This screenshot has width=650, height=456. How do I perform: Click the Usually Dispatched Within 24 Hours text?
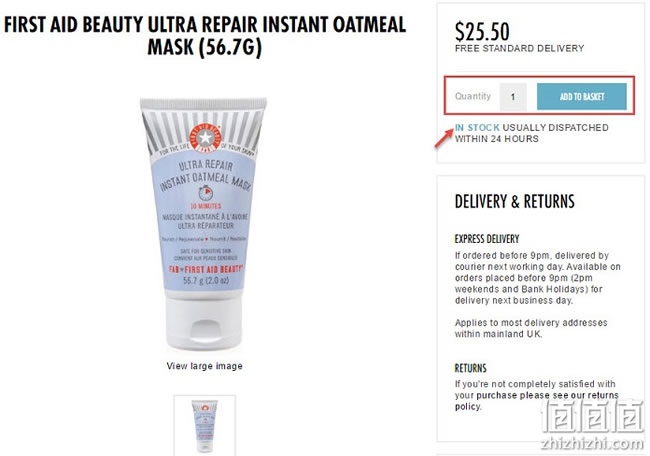pyautogui.click(x=532, y=133)
